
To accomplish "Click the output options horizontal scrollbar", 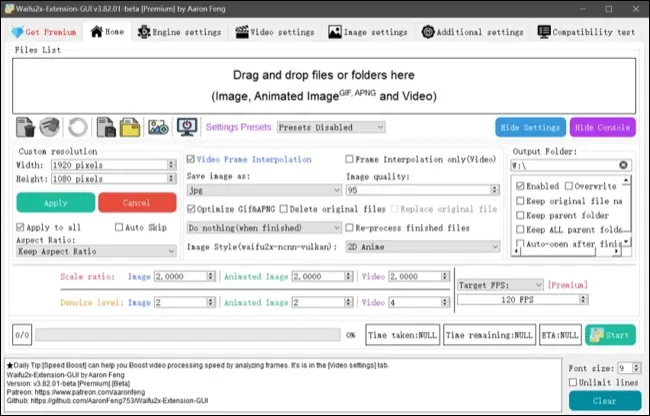I will pos(567,251).
